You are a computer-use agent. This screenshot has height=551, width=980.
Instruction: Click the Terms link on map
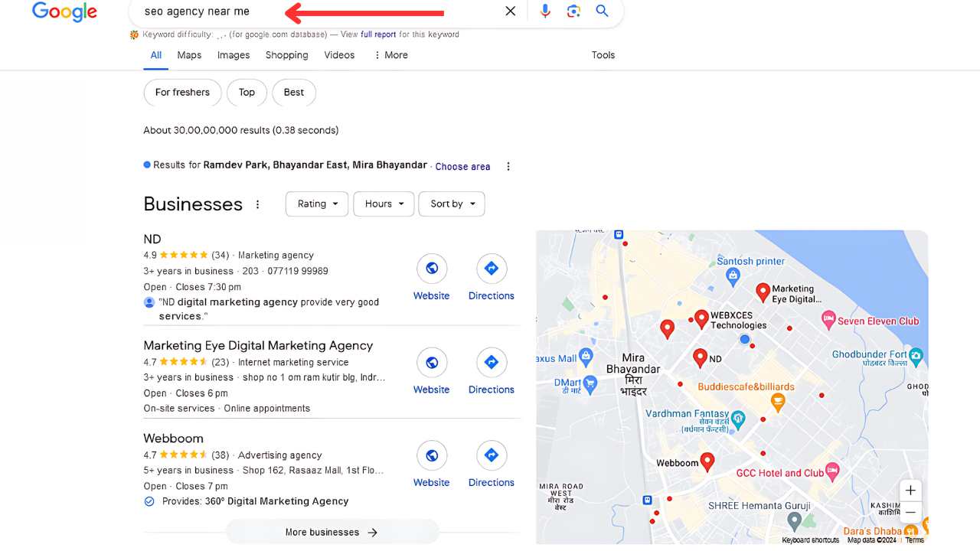[x=914, y=540]
